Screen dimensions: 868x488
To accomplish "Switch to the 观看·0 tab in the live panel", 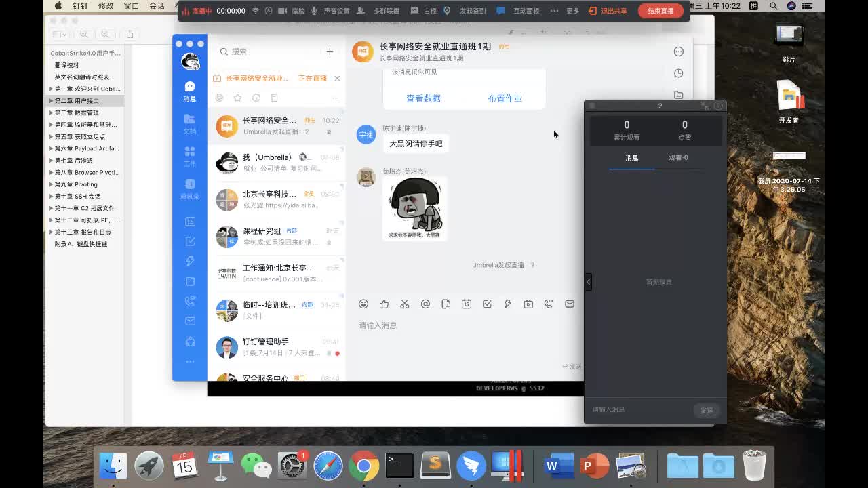I will click(678, 158).
